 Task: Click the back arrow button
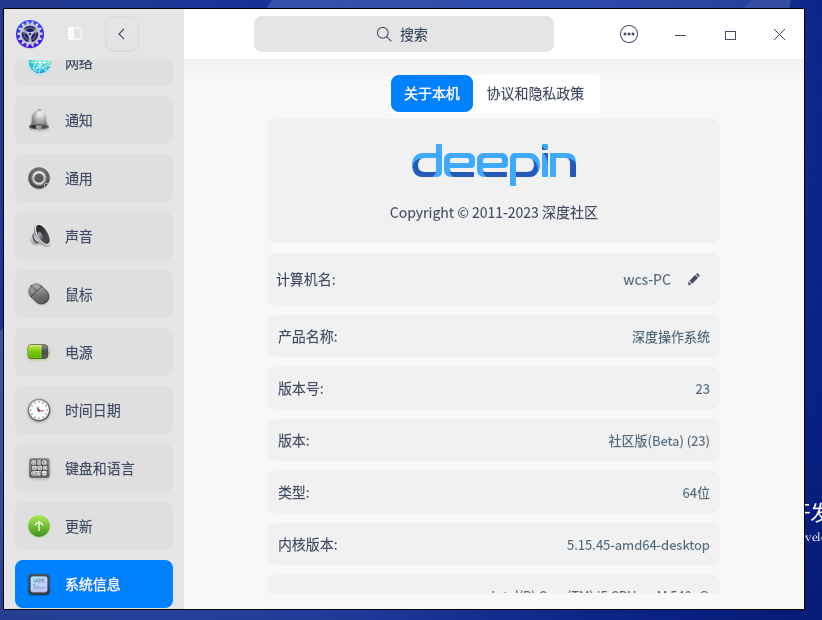coord(121,34)
